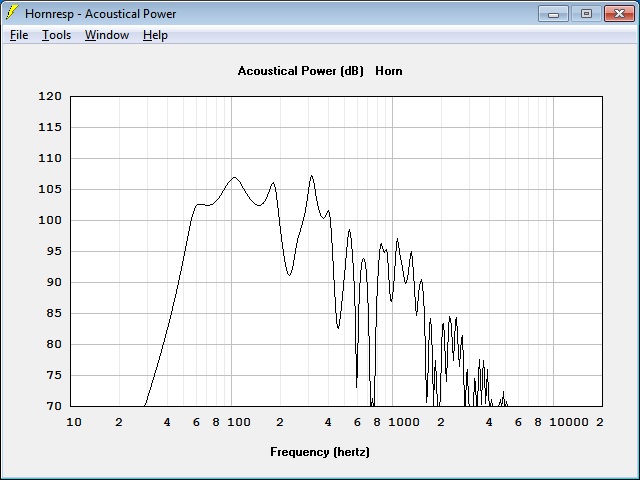The height and width of the screenshot is (480, 640).
Task: Click the 95 dB y-axis label
Action: 54,251
